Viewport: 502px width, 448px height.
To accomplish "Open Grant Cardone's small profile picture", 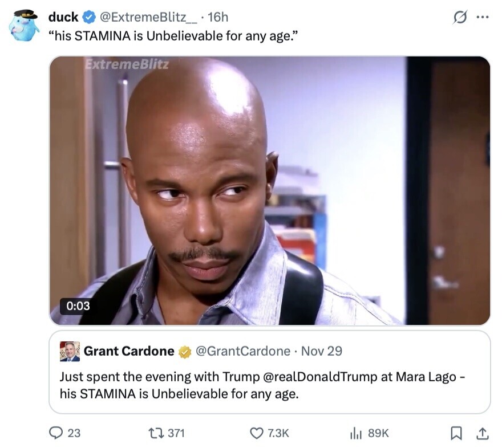I will tap(70, 352).
